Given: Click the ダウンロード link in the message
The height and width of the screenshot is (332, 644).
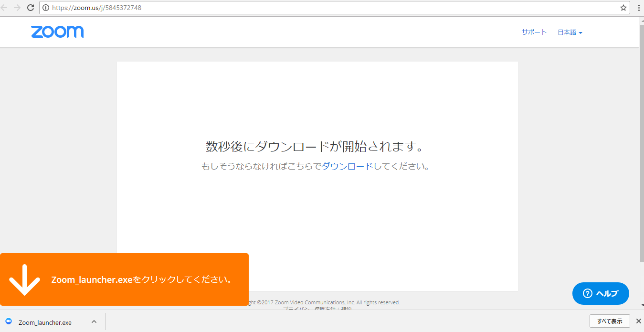Looking at the screenshot, I should [x=347, y=167].
